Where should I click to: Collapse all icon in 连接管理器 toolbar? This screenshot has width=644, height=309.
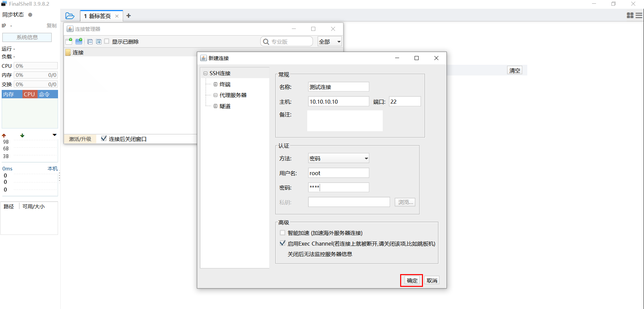pyautogui.click(x=90, y=42)
